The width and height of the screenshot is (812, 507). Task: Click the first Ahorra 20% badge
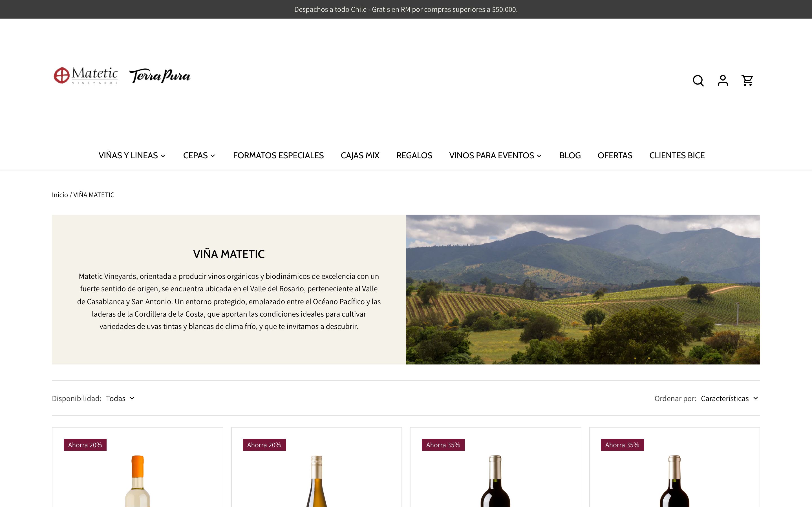click(x=85, y=445)
